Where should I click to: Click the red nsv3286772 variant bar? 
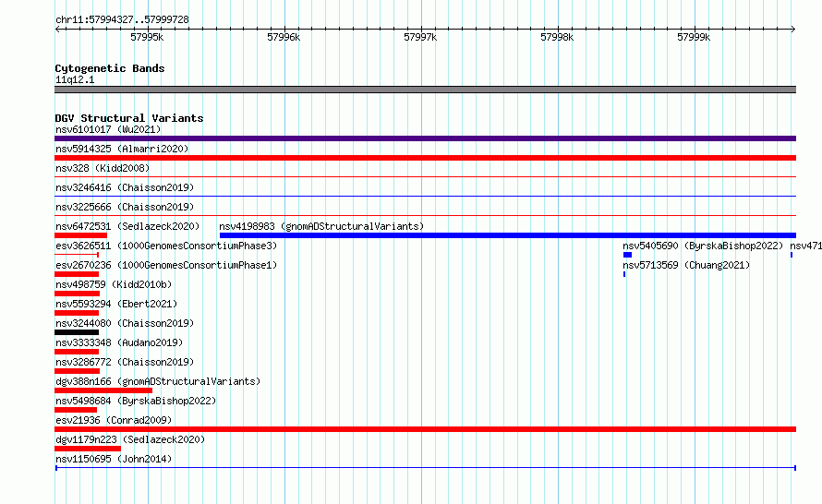(77, 371)
